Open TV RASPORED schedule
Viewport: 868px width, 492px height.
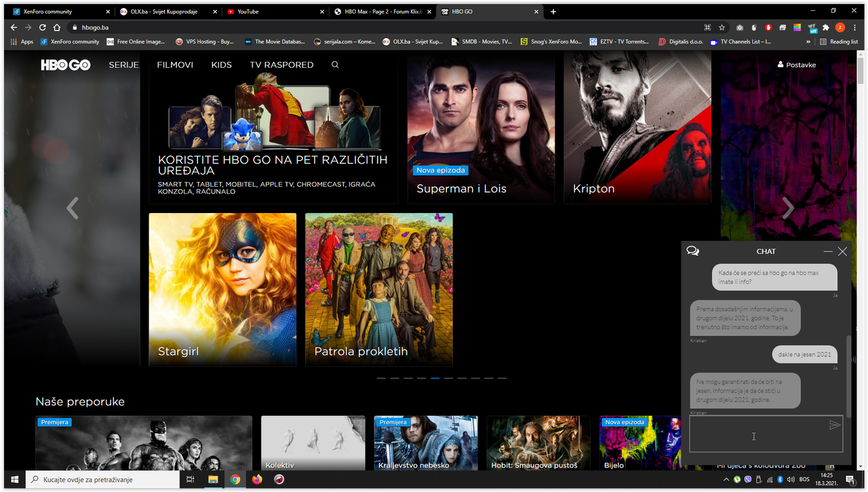(281, 65)
